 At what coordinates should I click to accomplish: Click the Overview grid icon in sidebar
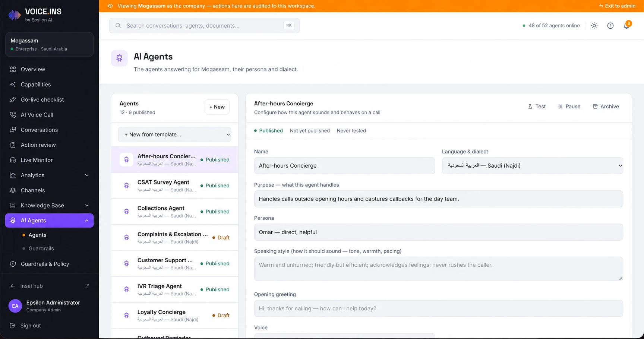(x=13, y=69)
